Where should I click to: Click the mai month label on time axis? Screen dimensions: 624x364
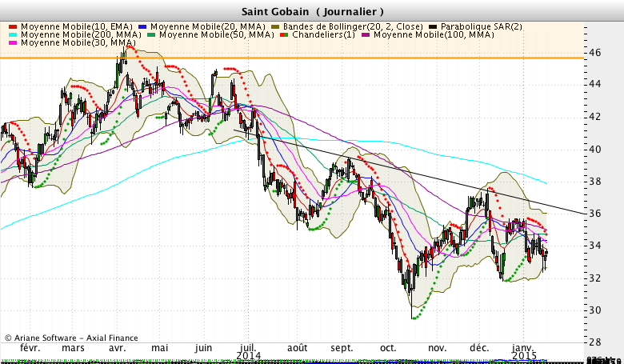pyautogui.click(x=159, y=348)
